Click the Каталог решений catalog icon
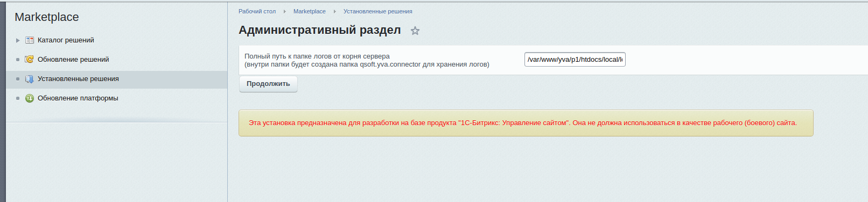This screenshot has width=868, height=202. [x=30, y=40]
